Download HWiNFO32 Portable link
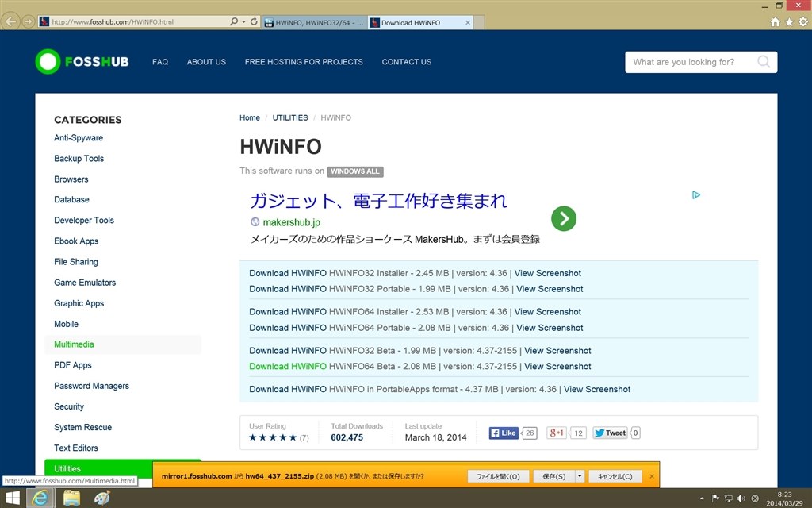The width and height of the screenshot is (812, 508). click(x=288, y=289)
